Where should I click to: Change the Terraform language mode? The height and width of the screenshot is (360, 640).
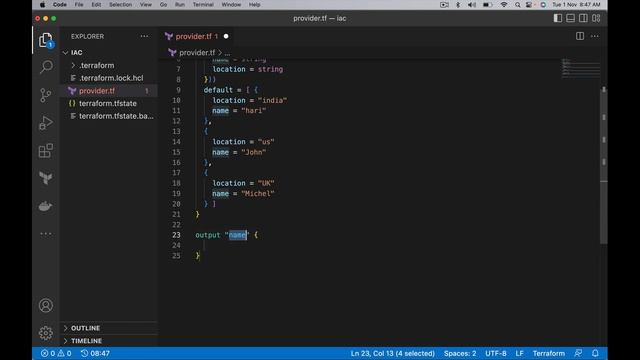tap(549, 353)
